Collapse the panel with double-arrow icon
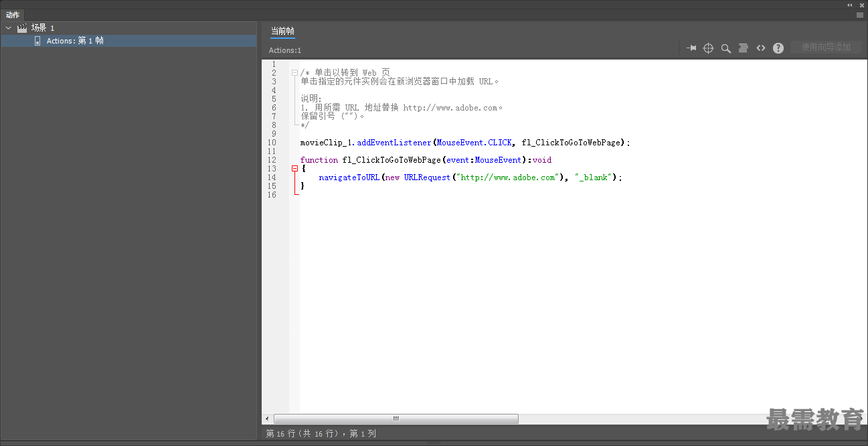 (850, 5)
